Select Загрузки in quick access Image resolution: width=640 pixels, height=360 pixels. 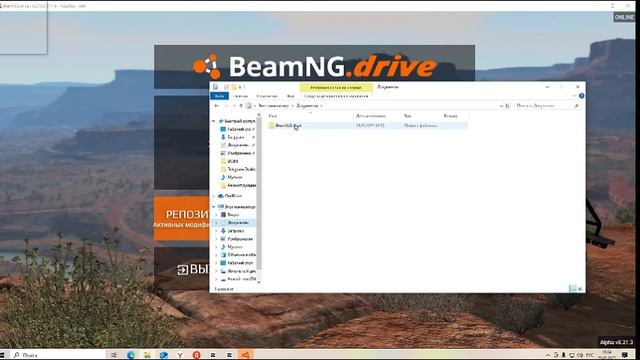(238, 137)
